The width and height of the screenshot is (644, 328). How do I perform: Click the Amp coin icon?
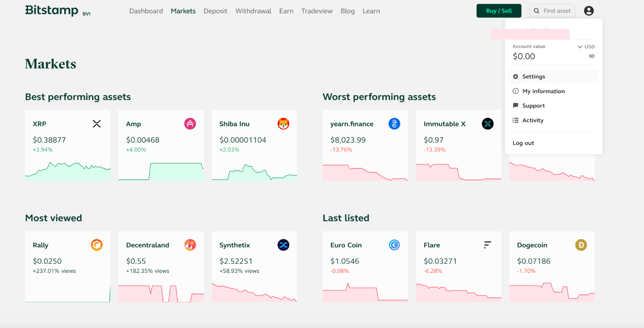click(190, 124)
